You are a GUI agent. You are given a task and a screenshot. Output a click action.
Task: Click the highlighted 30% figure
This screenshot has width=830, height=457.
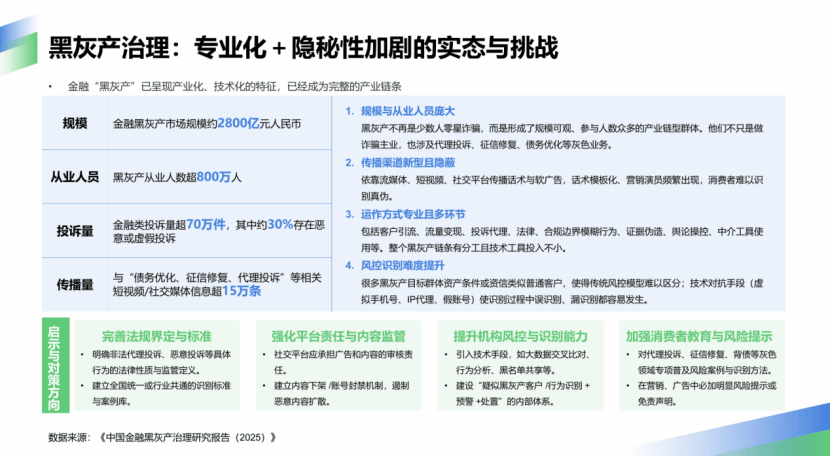[x=280, y=224]
